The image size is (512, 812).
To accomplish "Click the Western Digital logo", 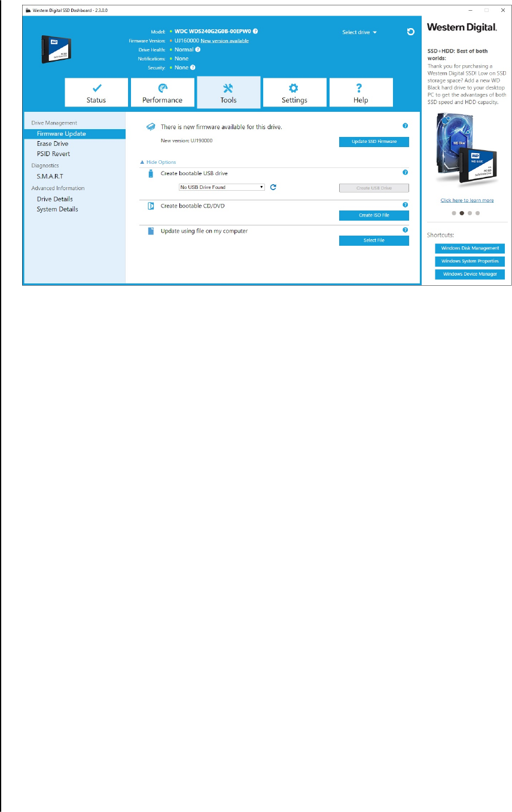I will click(462, 28).
